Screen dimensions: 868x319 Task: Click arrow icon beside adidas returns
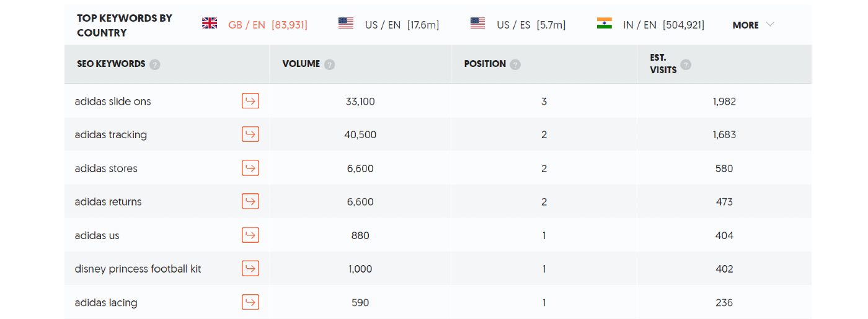click(x=250, y=201)
